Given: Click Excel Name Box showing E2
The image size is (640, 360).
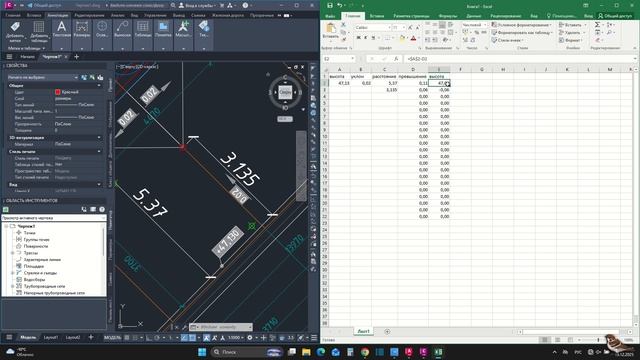Looking at the screenshot, I should click(338, 59).
